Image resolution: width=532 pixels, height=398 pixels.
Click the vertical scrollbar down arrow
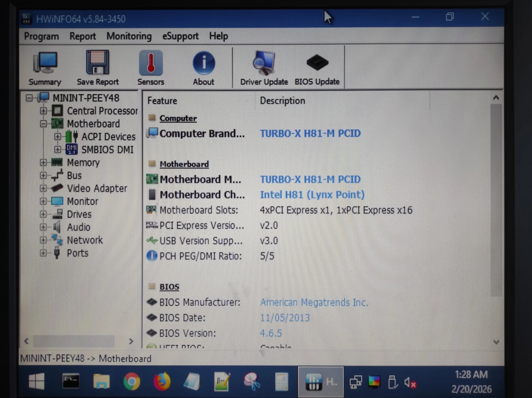(x=496, y=342)
